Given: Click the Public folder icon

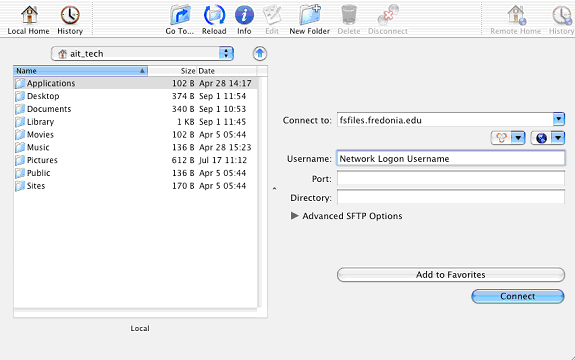Looking at the screenshot, I should 20,173.
